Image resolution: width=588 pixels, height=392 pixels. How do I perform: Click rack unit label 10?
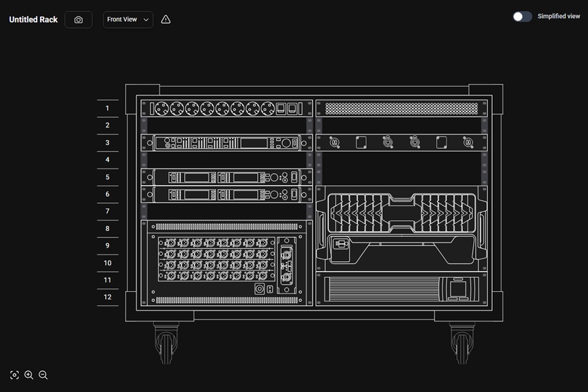107,263
